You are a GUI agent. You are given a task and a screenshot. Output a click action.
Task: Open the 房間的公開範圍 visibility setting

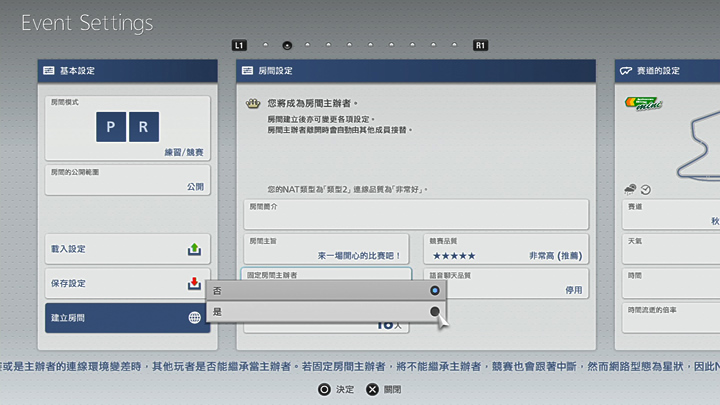[125, 180]
